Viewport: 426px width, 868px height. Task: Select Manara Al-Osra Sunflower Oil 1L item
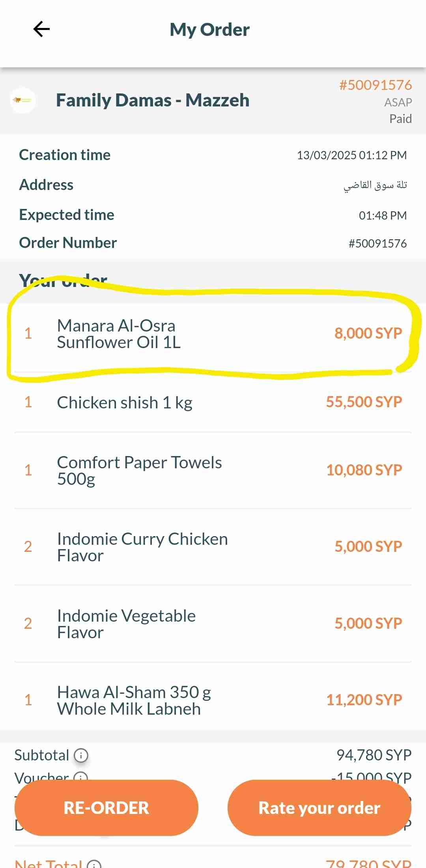click(x=119, y=334)
